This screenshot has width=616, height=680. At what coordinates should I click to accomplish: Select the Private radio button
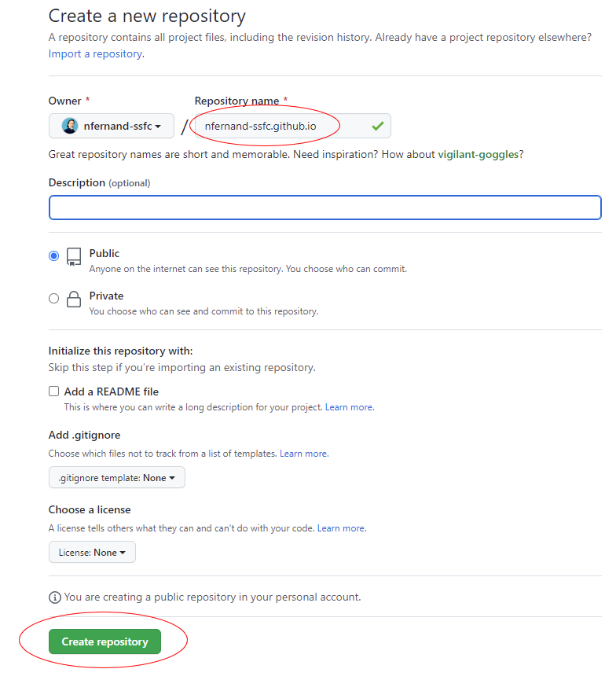(53, 299)
